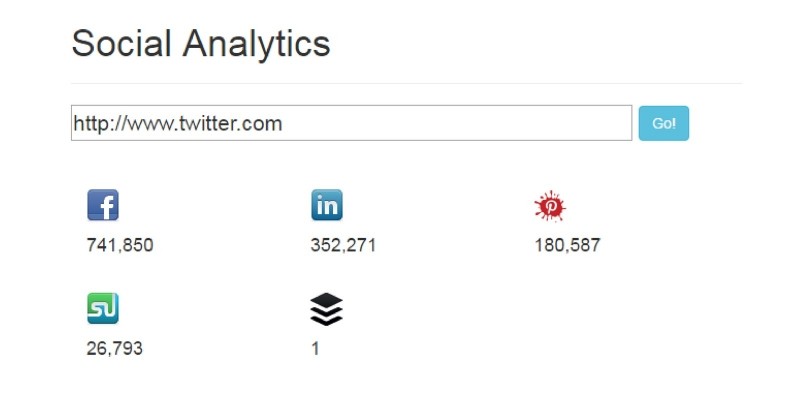Select the Pinterest count 180,587
Viewport: 800px width, 400px height.
point(567,245)
